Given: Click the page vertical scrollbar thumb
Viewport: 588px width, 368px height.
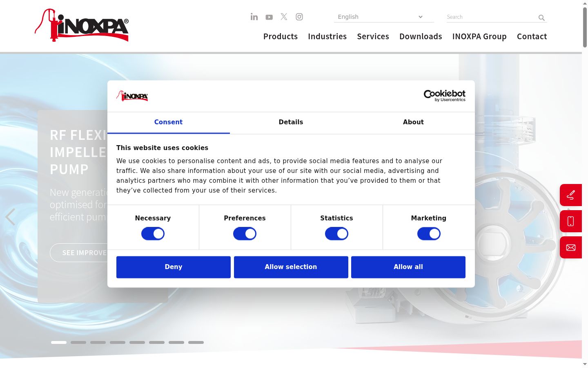Looking at the screenshot, I should pos(585,27).
